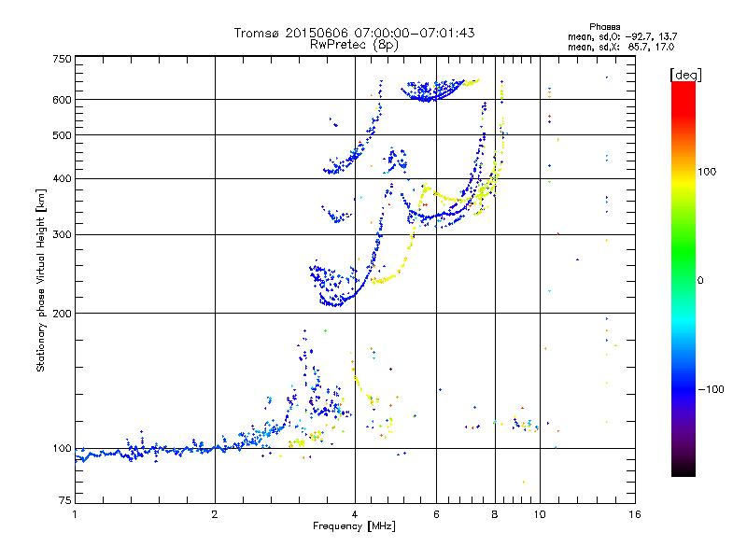Click the 'Frequency [MHz]' axis label

(354, 526)
